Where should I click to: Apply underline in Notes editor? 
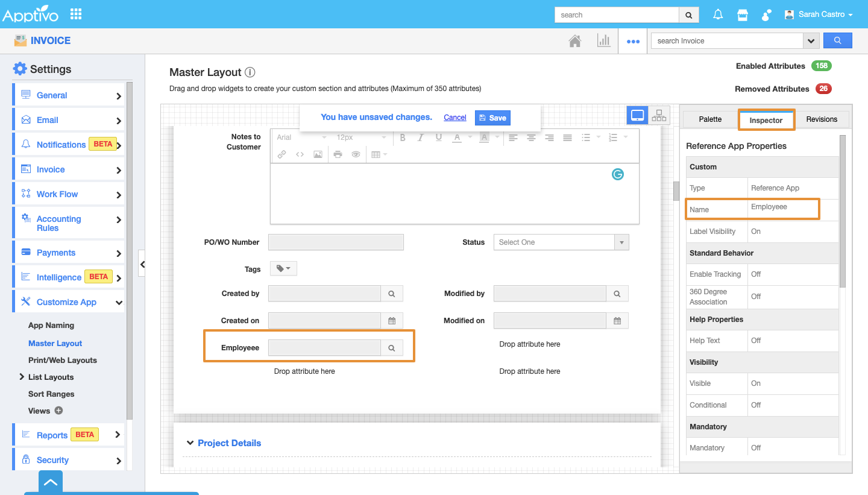[x=439, y=137]
